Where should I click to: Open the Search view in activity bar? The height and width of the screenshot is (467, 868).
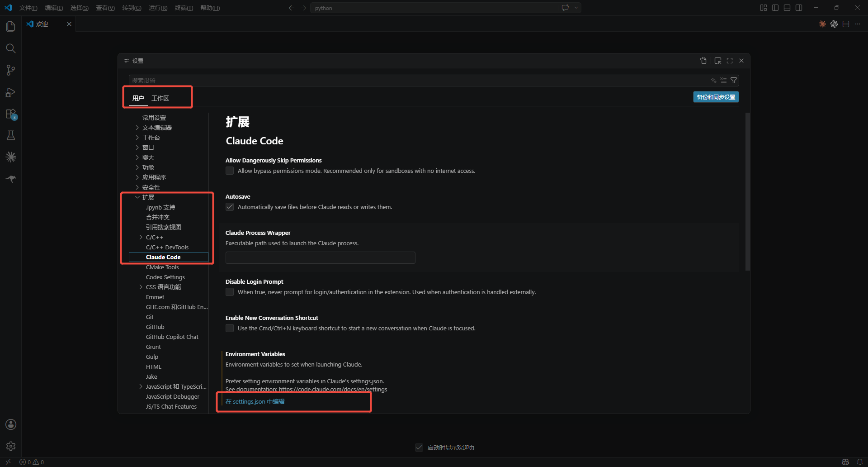10,48
